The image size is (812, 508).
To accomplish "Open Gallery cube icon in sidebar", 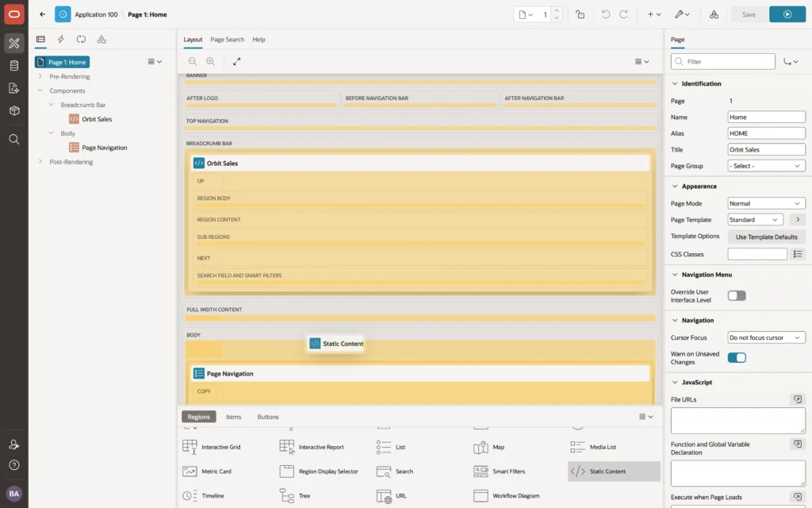I will click(x=14, y=110).
